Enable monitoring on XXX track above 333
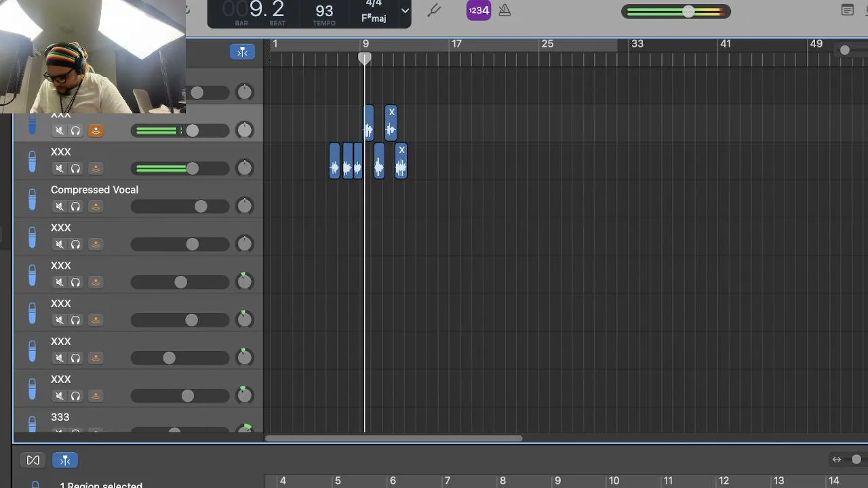Viewport: 868px width, 488px height. tap(96, 396)
